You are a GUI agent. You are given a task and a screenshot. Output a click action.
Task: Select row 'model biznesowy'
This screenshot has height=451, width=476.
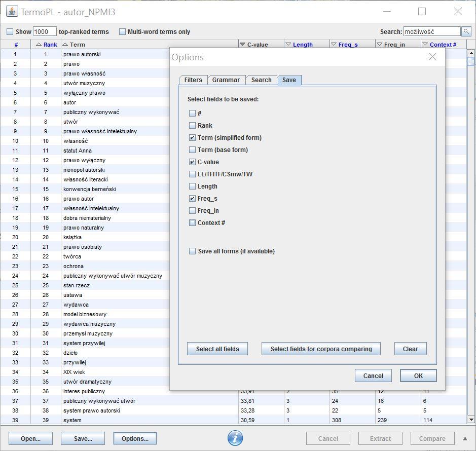(x=85, y=314)
